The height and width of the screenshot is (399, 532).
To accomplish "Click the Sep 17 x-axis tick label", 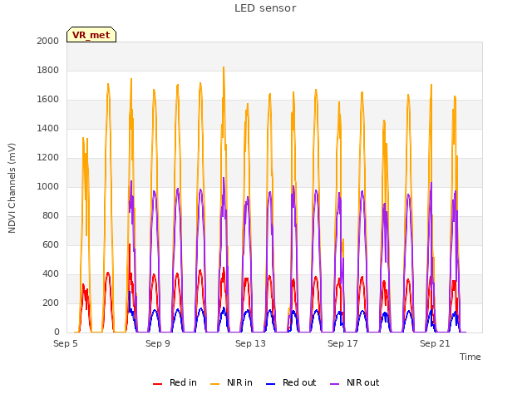I will click(x=342, y=343).
